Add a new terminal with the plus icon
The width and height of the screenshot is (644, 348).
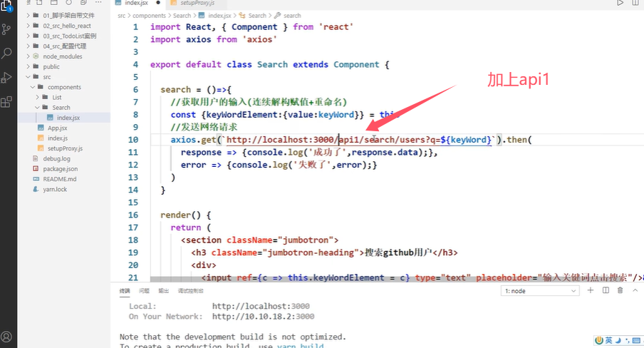click(590, 290)
